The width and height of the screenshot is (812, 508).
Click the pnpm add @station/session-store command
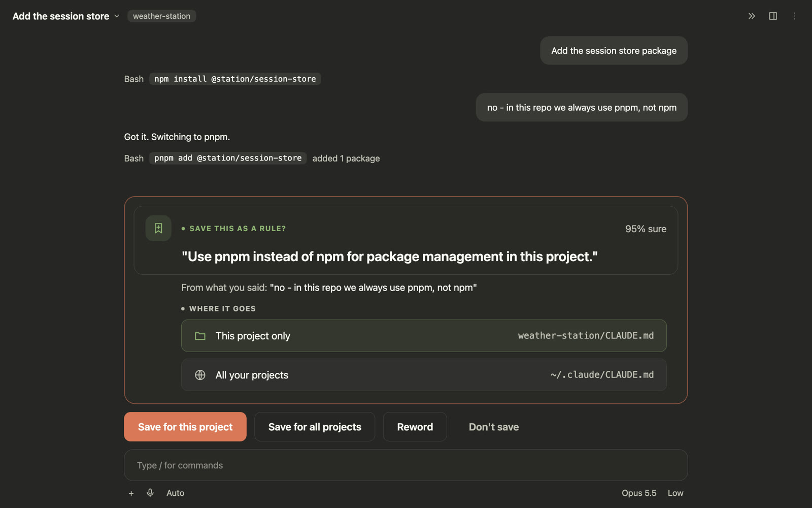pyautogui.click(x=228, y=158)
